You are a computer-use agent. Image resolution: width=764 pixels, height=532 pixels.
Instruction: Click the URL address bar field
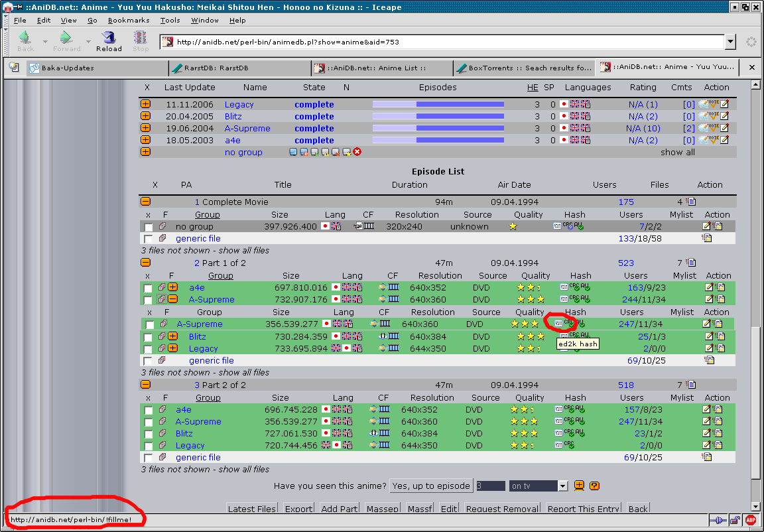[444, 42]
